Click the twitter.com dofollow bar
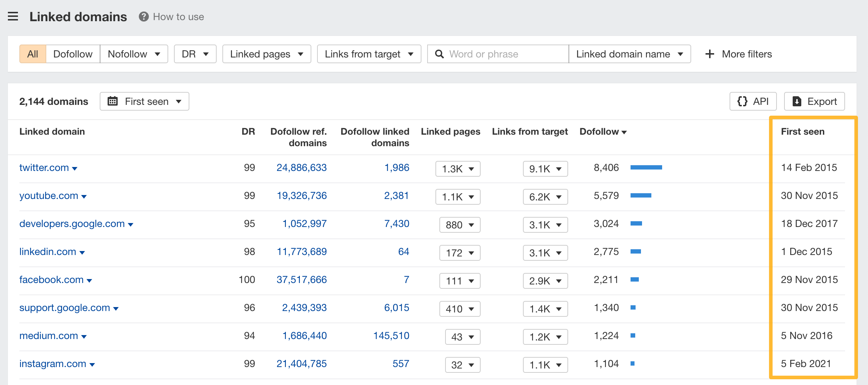This screenshot has height=385, width=868. click(646, 167)
